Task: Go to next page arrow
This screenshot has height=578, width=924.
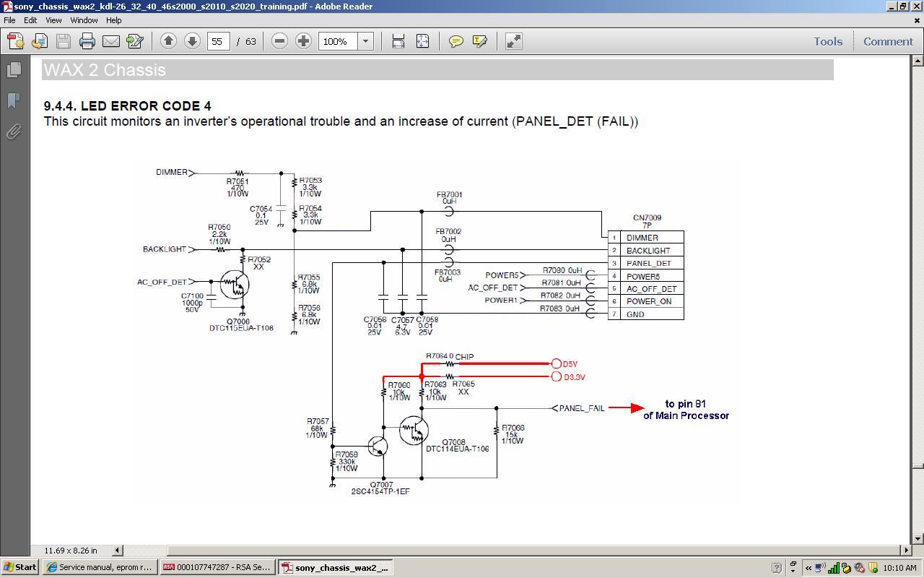Action: coord(192,41)
